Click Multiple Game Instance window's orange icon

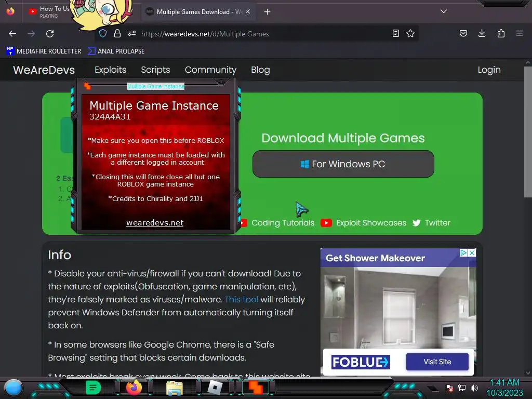[x=87, y=86]
